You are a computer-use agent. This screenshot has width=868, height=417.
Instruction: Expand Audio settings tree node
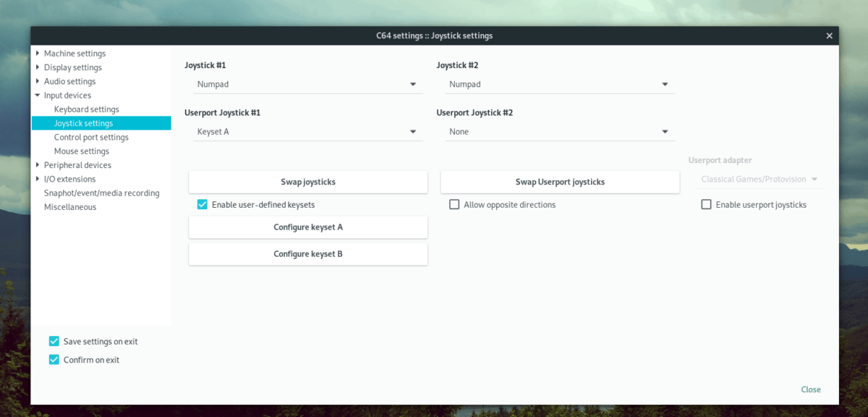tap(37, 81)
